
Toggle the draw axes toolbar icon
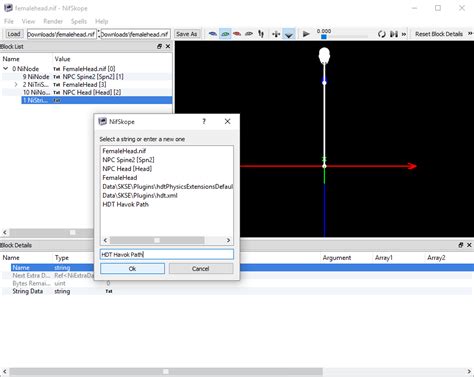[x=276, y=34]
